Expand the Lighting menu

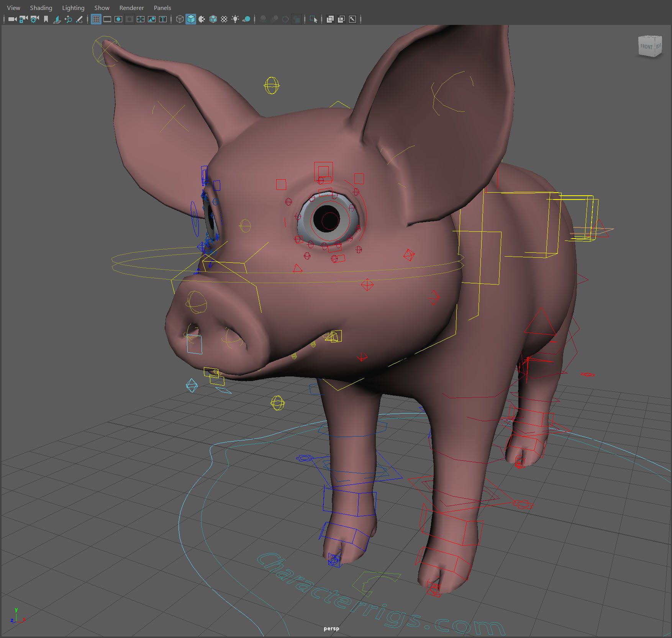point(73,8)
